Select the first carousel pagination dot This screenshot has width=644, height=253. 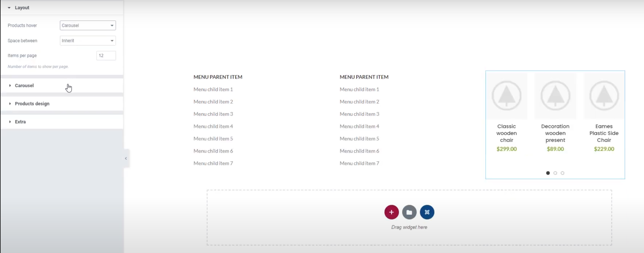coord(548,173)
